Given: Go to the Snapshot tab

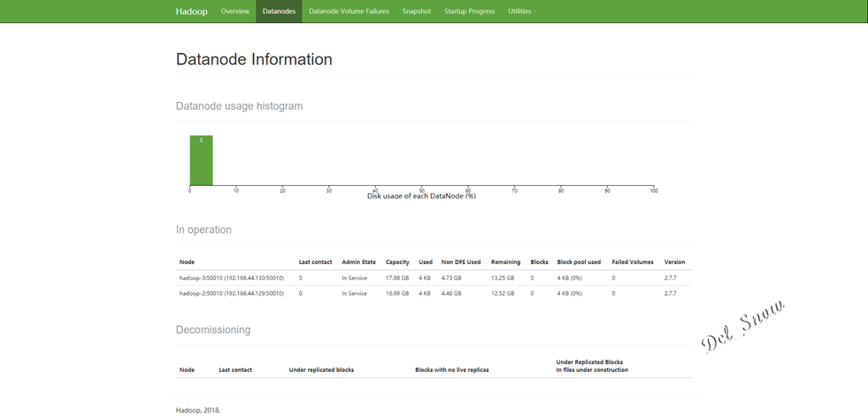Looking at the screenshot, I should [416, 12].
